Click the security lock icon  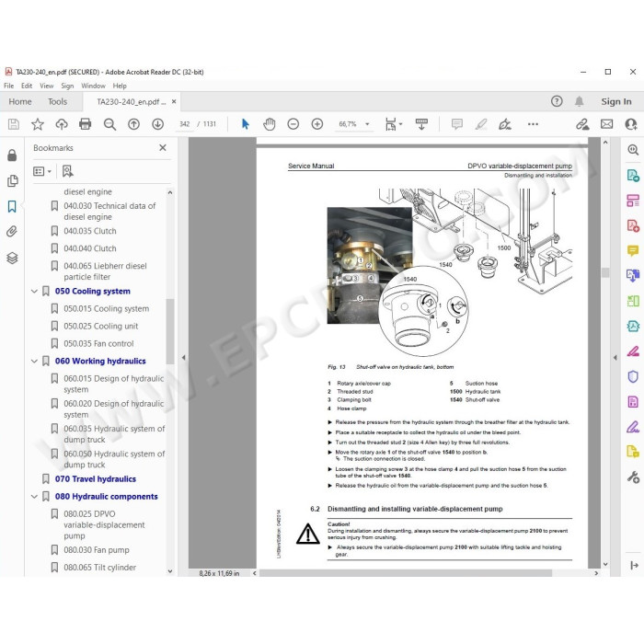click(x=12, y=155)
